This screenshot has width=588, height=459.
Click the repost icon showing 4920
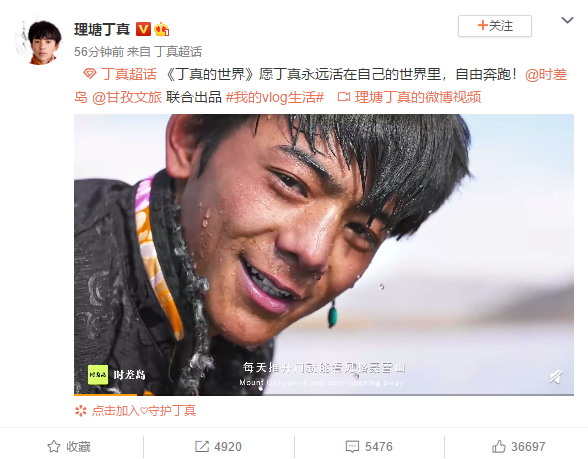click(202, 446)
